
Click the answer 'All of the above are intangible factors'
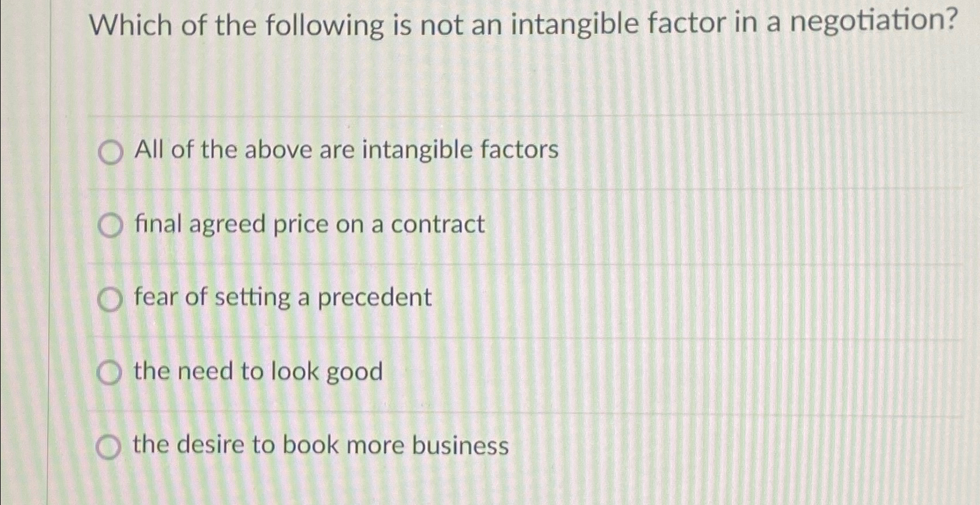[345, 151]
